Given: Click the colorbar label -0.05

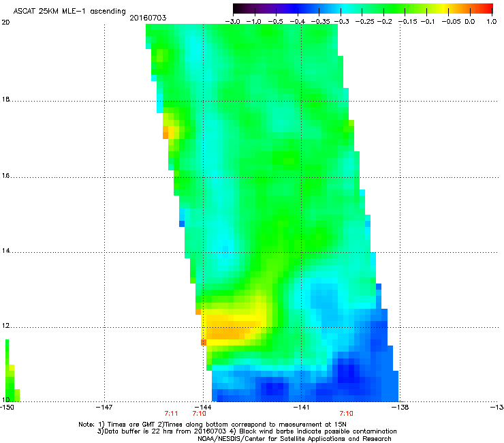Looking at the screenshot, I should point(452,22).
